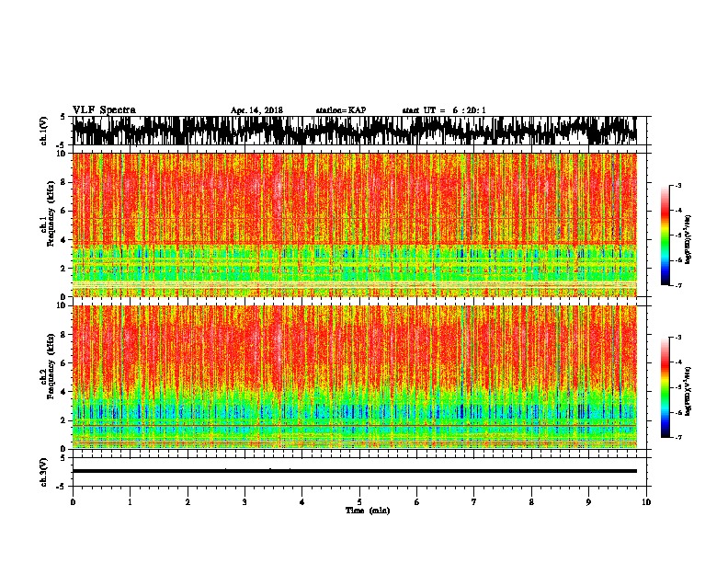The height and width of the screenshot is (563, 728).
Task: Click the ch.2 "Frequency (kHz)" axis label
Action: click(50, 366)
